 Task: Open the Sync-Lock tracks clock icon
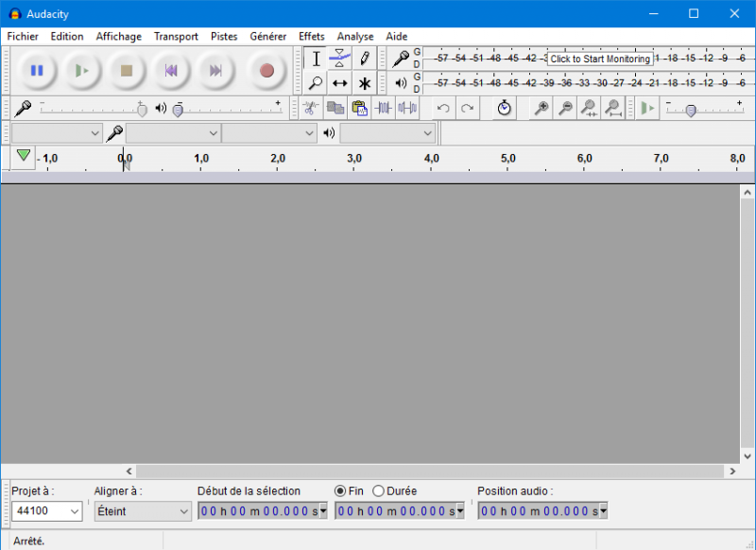(x=504, y=108)
